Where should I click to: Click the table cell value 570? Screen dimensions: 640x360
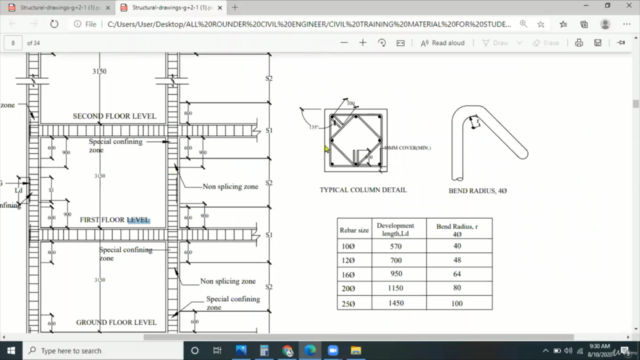point(396,246)
